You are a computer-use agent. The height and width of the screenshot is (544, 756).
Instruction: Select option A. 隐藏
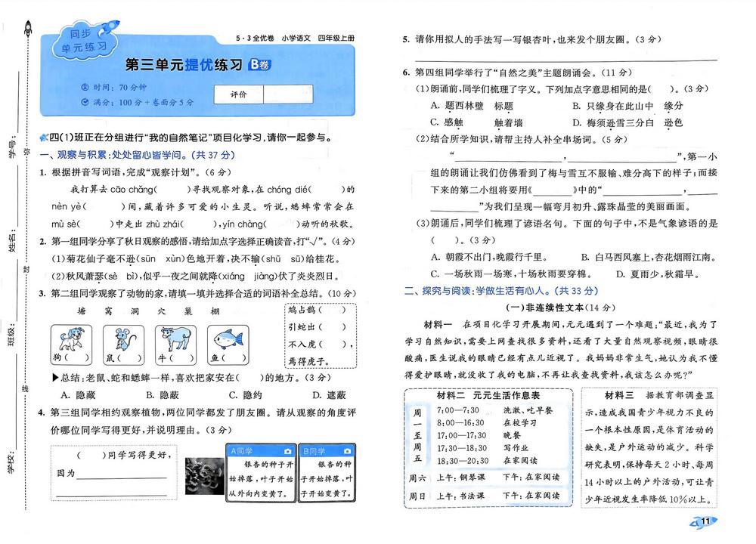click(x=78, y=395)
